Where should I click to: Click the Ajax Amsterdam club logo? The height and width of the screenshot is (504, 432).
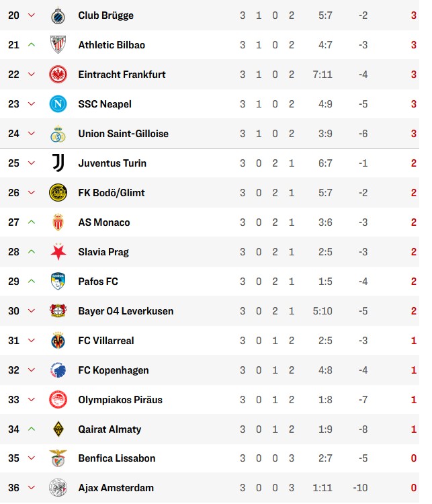58,488
